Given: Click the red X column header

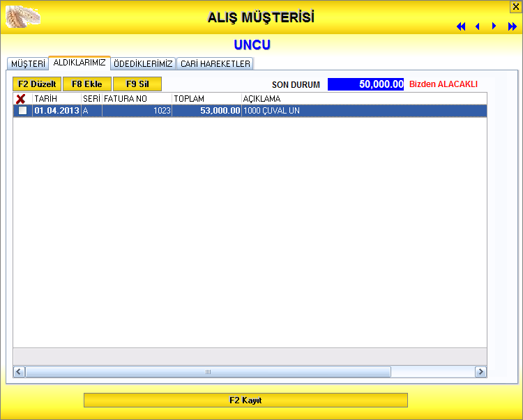Looking at the screenshot, I should [22, 99].
